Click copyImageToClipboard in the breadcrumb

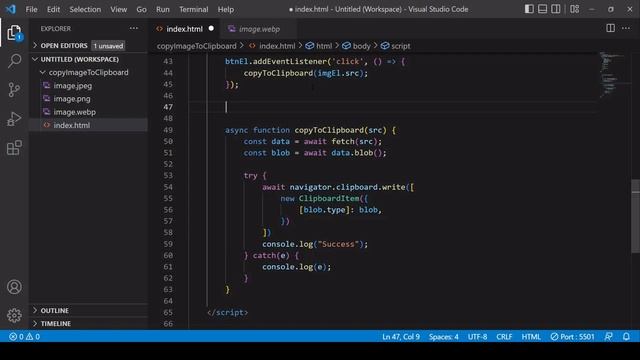coord(197,46)
